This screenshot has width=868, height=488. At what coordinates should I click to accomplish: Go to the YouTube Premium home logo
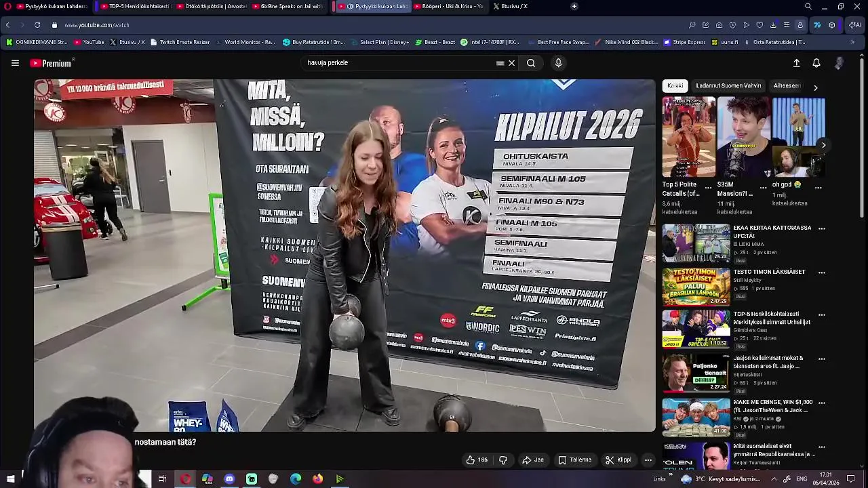[51, 63]
